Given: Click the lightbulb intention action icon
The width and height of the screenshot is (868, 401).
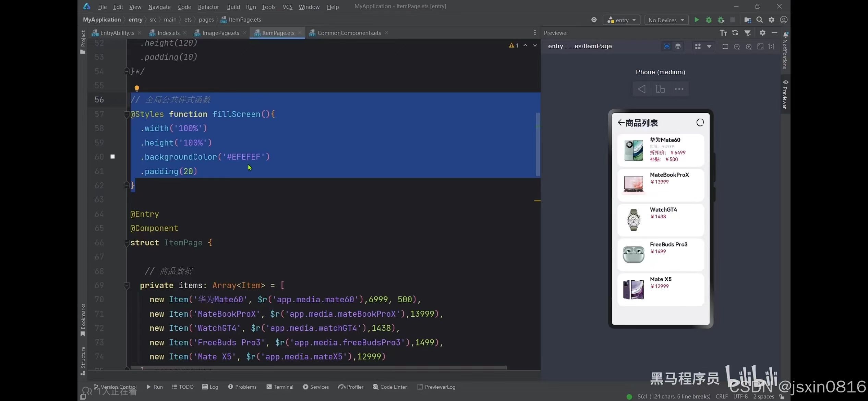Looking at the screenshot, I should [137, 88].
